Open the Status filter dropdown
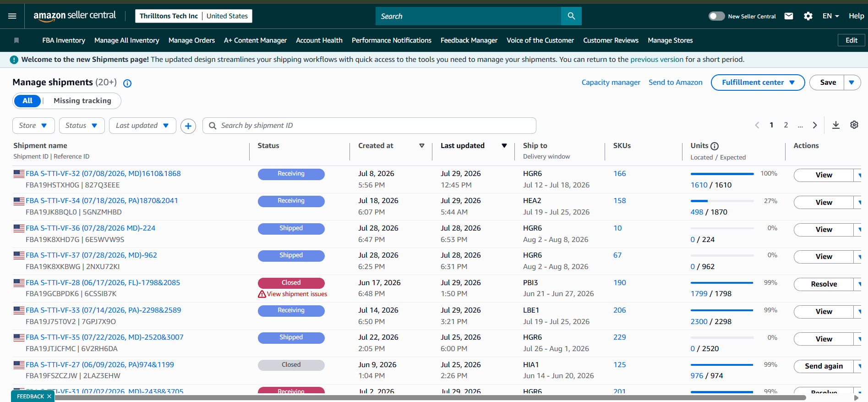868x402 pixels. click(82, 126)
